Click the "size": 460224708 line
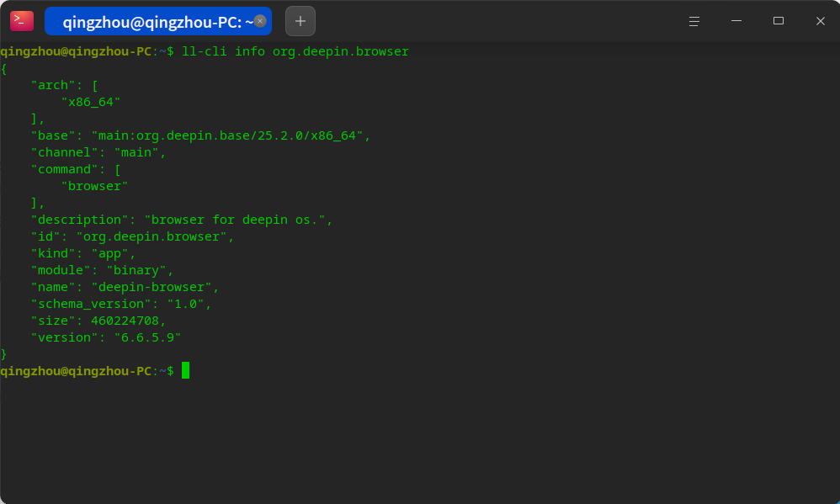 coord(98,321)
